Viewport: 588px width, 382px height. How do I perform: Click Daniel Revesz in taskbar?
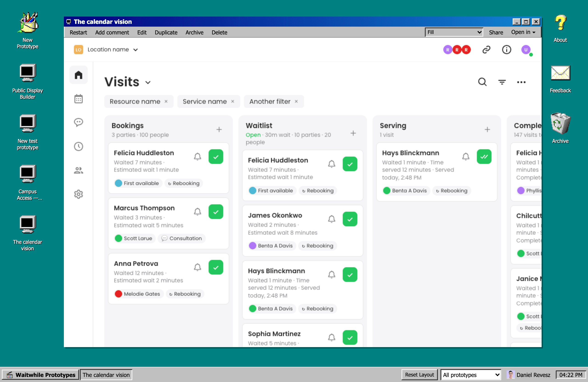click(528, 375)
